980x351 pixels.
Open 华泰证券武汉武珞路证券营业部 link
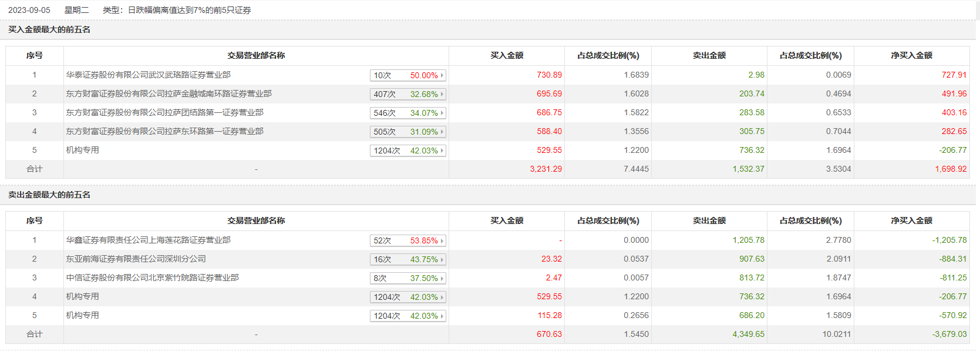pos(148,75)
